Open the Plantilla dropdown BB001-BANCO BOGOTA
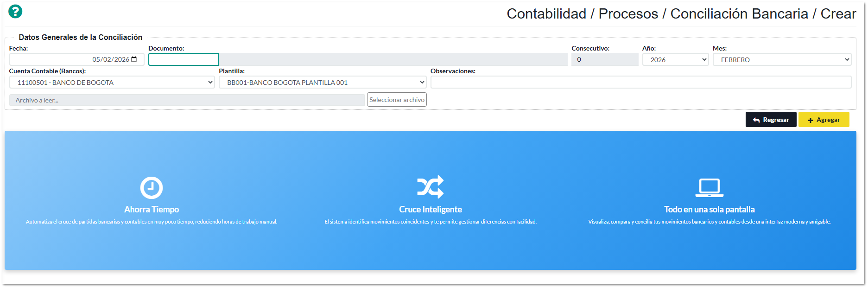Viewport: 868px width, 288px height. pyautogui.click(x=323, y=82)
